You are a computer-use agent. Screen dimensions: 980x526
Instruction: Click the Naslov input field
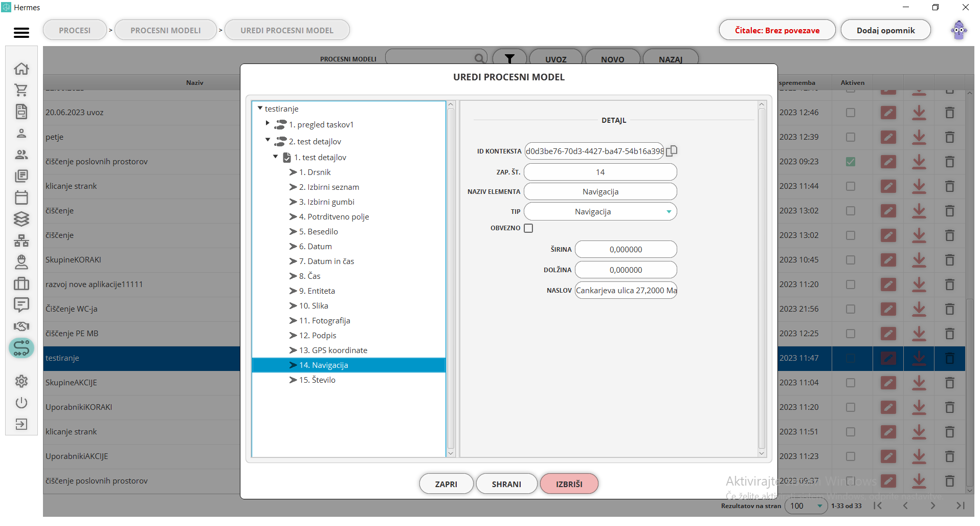626,291
